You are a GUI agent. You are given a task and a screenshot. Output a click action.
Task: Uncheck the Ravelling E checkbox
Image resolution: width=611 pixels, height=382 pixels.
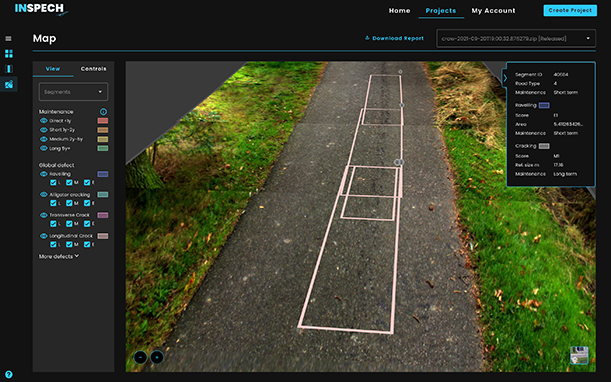tap(87, 182)
